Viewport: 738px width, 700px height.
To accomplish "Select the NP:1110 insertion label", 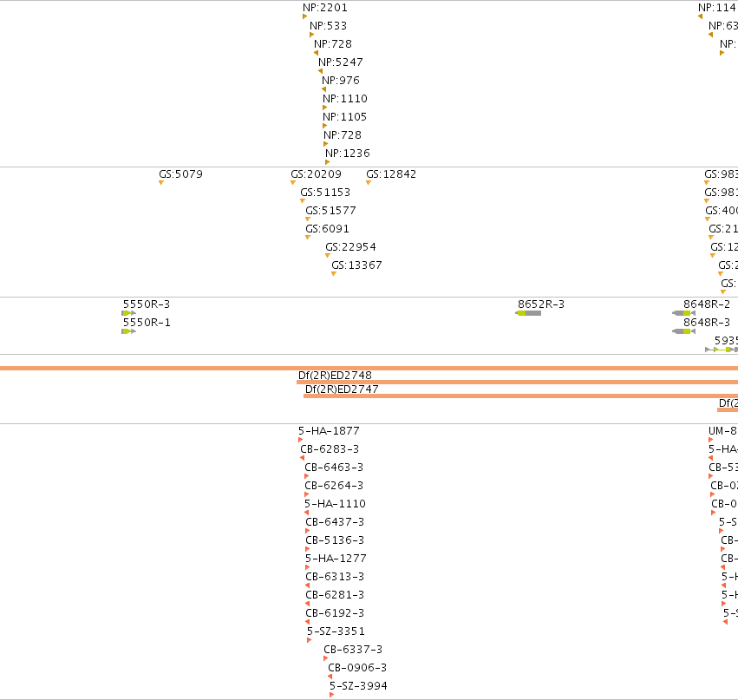I will [x=345, y=99].
